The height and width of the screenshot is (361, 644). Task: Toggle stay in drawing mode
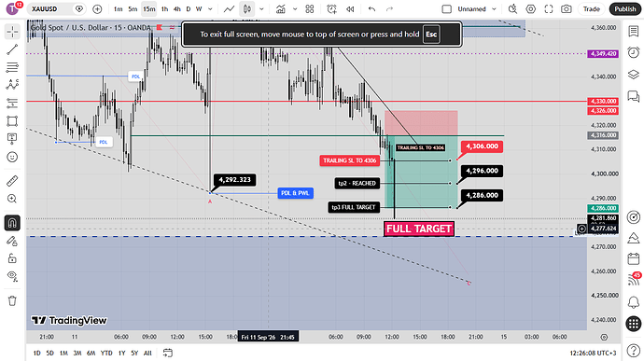(x=12, y=241)
